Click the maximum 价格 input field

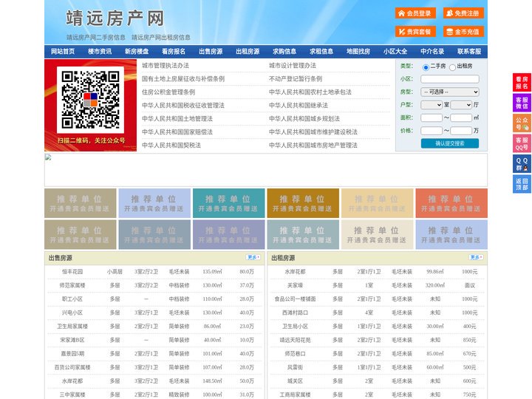[461, 131]
